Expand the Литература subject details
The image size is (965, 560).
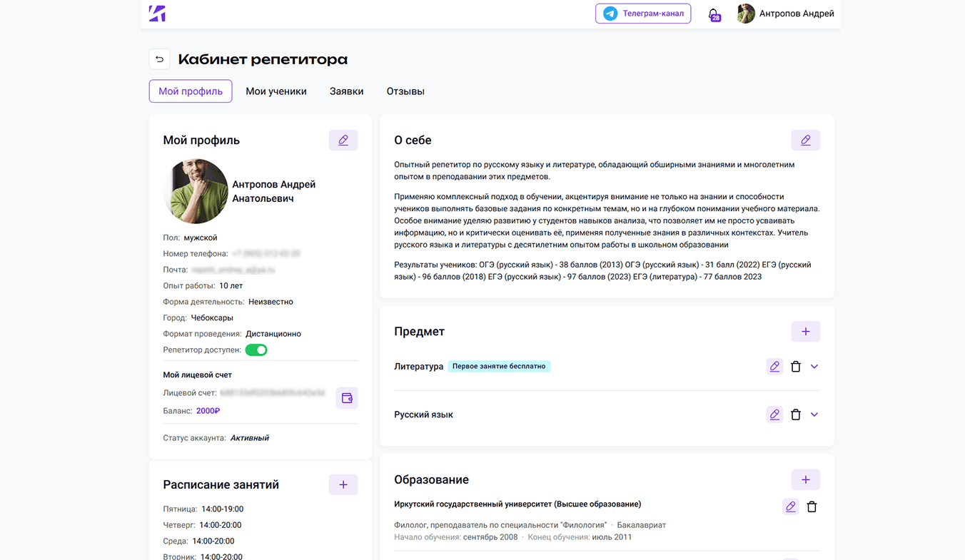click(x=814, y=367)
